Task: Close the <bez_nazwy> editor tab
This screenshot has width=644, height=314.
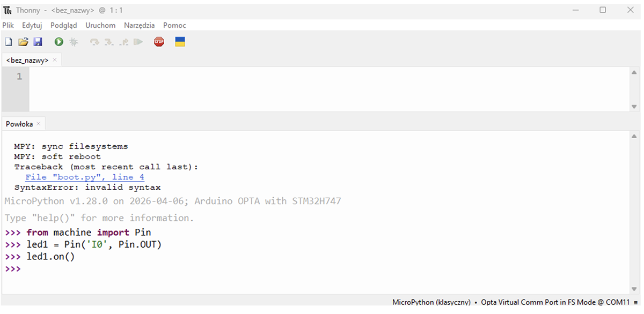Action: [x=55, y=60]
